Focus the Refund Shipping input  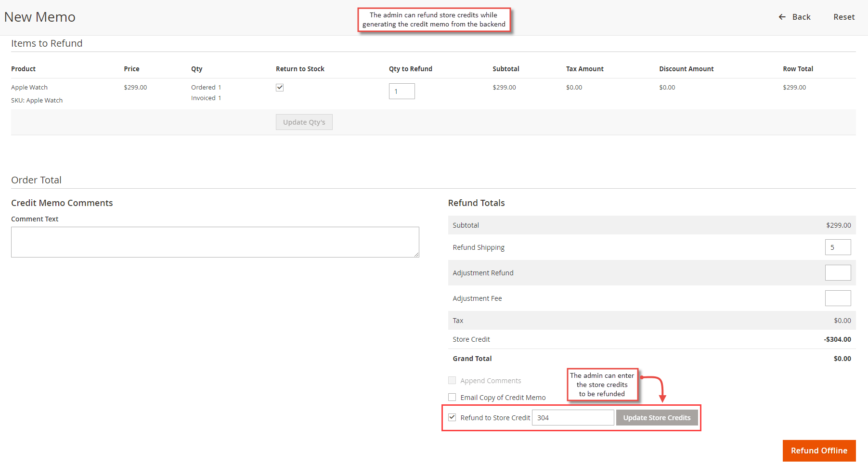click(x=838, y=247)
